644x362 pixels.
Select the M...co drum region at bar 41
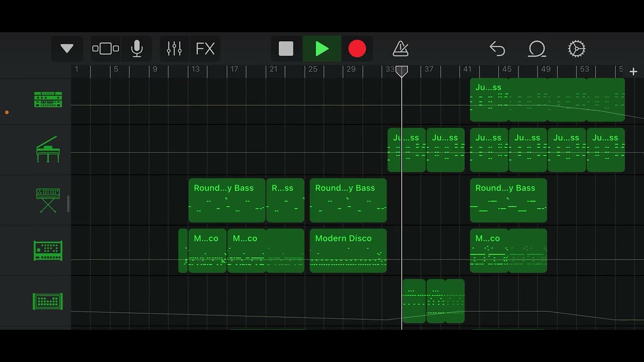coord(508,250)
